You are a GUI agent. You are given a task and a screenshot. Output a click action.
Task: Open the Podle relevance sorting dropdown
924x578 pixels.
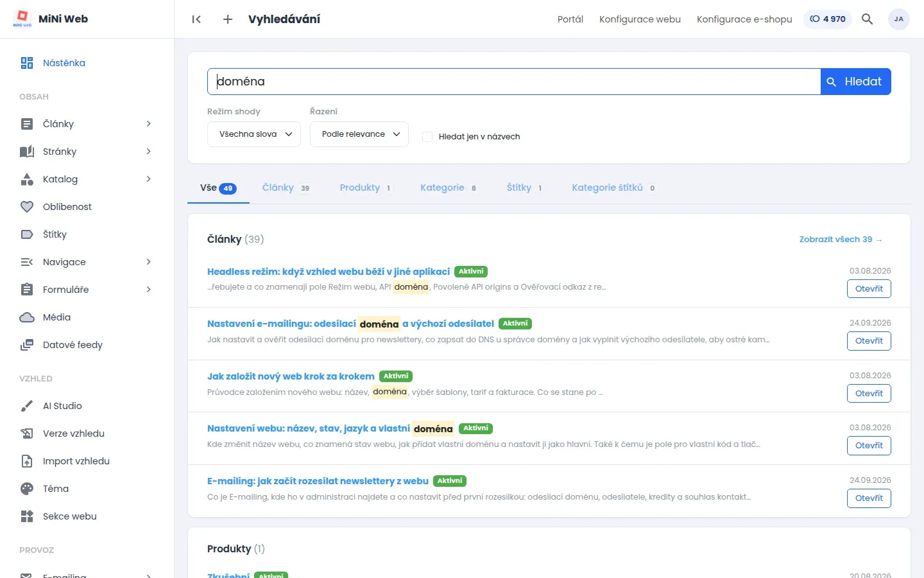(x=359, y=134)
